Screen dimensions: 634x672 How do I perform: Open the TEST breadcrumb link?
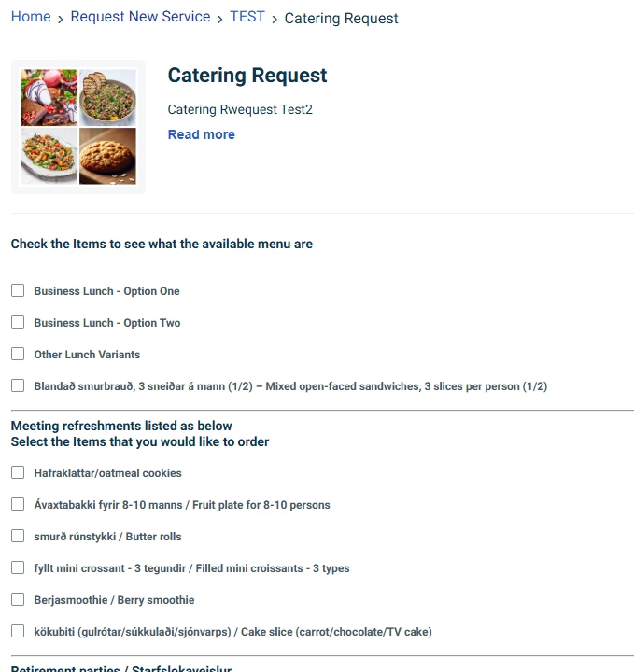[247, 17]
